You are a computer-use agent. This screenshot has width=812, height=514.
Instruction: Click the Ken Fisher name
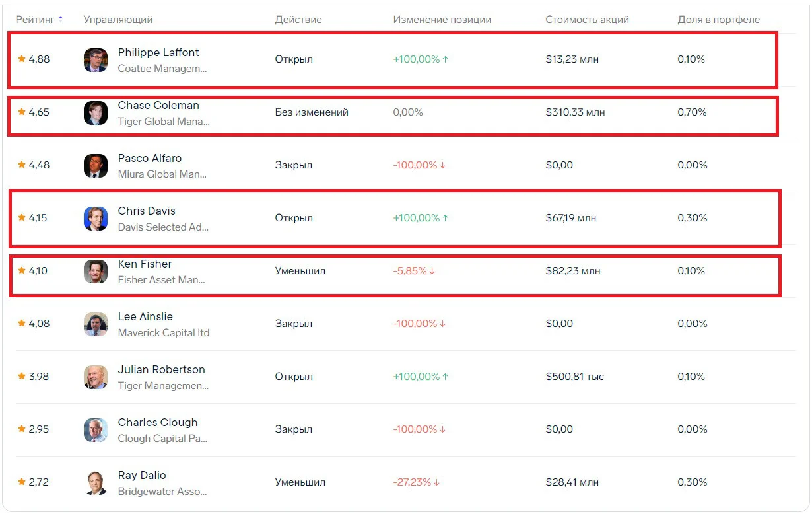coord(145,264)
